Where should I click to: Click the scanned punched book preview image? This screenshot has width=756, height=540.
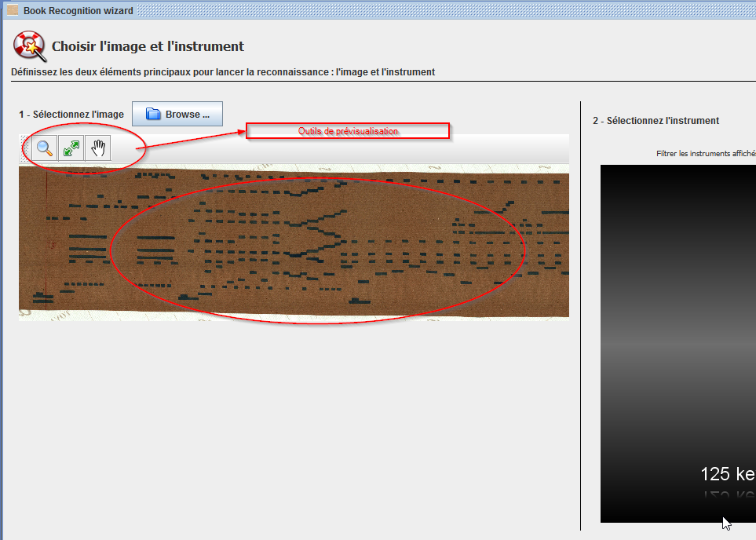point(294,242)
